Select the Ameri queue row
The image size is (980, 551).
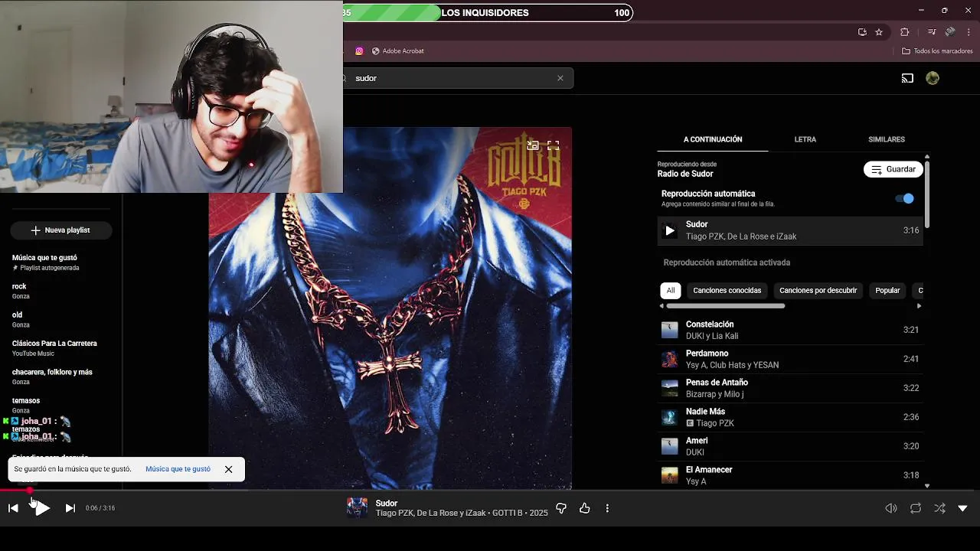pyautogui.click(x=790, y=446)
